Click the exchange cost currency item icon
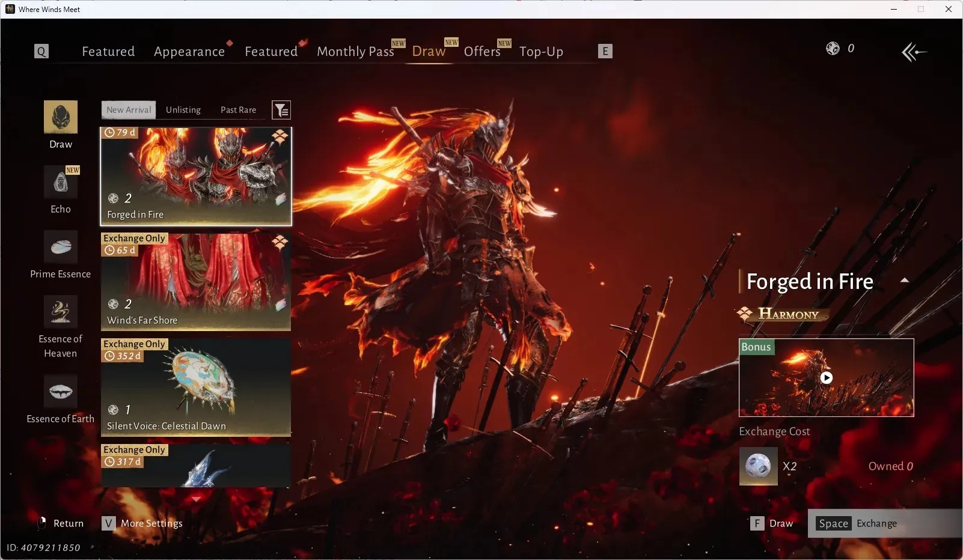963x560 pixels. coord(758,466)
